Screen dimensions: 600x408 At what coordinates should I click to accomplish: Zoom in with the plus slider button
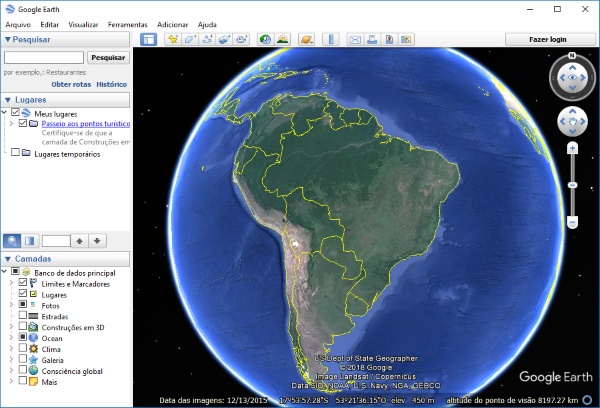[572, 149]
